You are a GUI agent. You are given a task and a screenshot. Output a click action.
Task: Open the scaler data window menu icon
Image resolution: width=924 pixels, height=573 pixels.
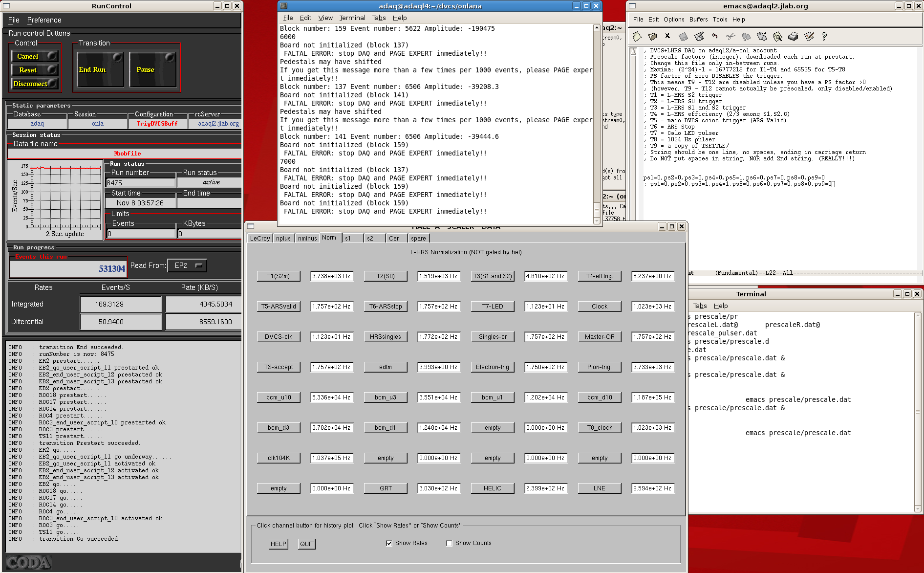(x=251, y=226)
